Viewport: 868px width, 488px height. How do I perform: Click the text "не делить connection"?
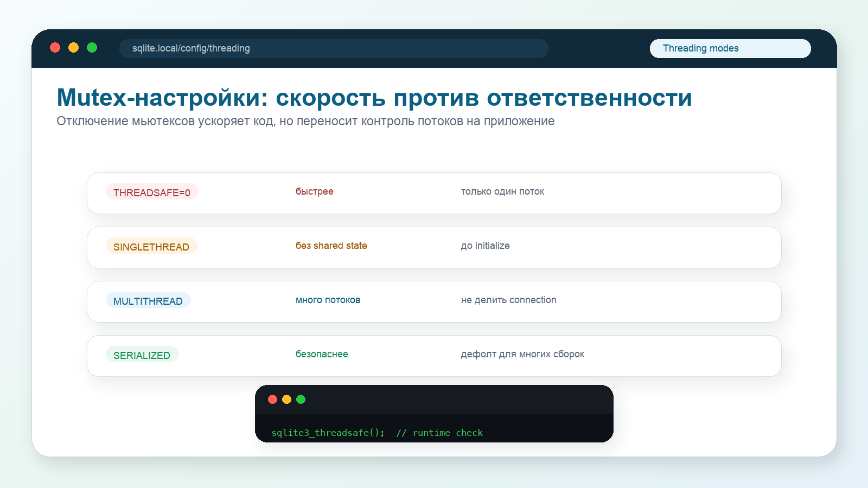pyautogui.click(x=509, y=300)
